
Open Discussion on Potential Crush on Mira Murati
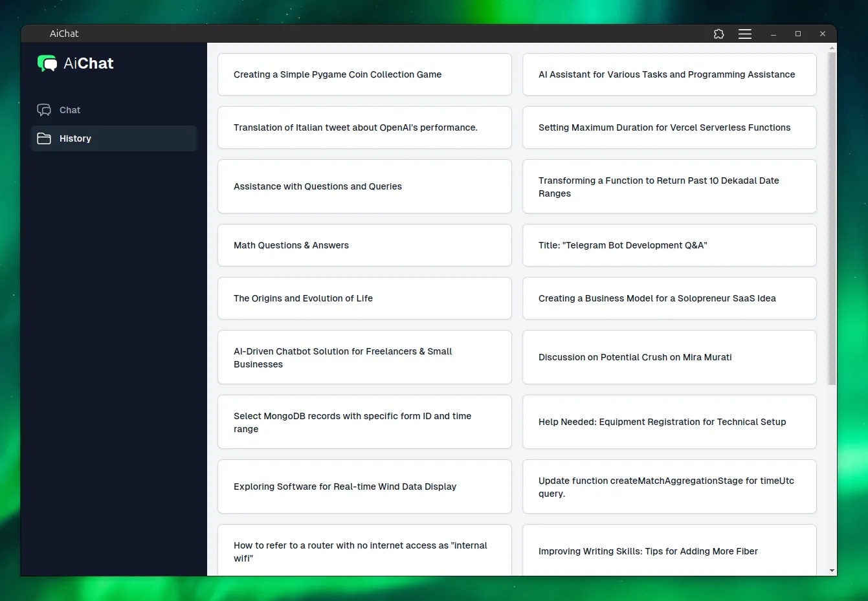tap(669, 357)
